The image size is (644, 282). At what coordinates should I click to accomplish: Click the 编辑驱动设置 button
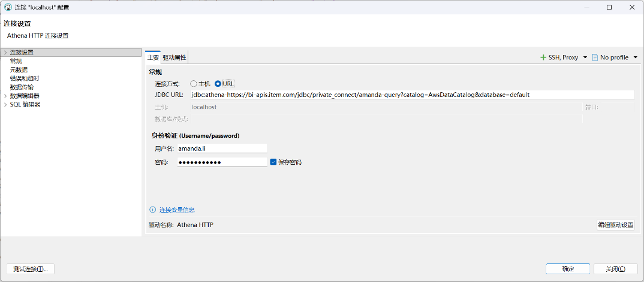(616, 225)
